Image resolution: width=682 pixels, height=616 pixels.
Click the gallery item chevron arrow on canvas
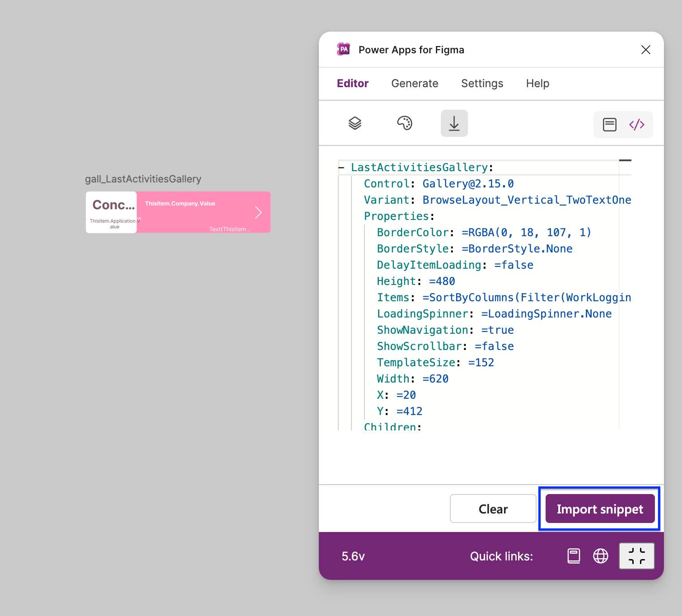click(x=258, y=212)
